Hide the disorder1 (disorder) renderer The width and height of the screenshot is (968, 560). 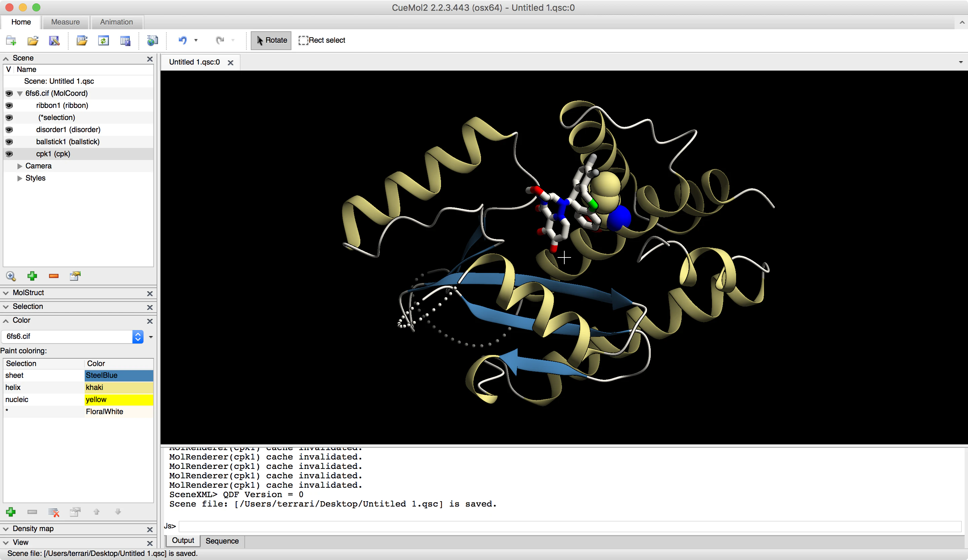point(9,129)
